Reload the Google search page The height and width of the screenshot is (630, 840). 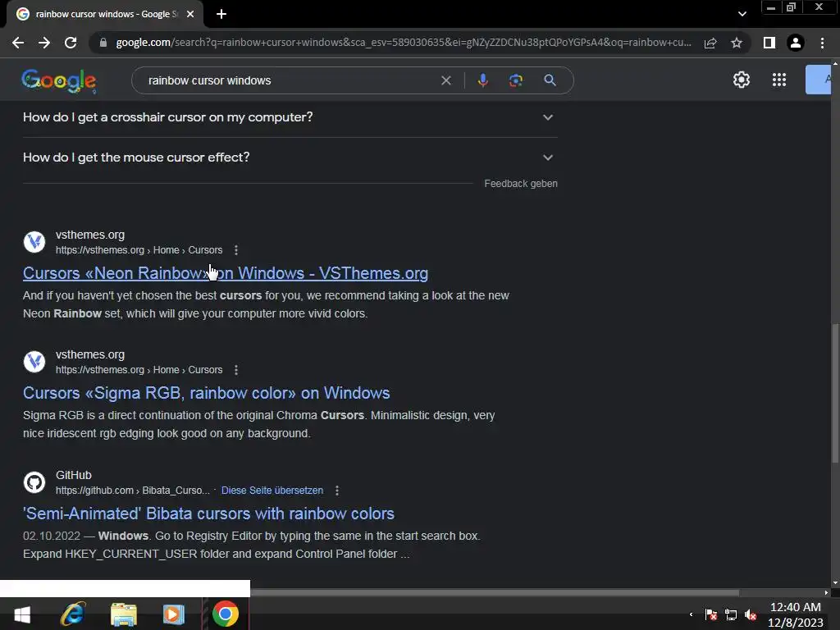click(71, 43)
